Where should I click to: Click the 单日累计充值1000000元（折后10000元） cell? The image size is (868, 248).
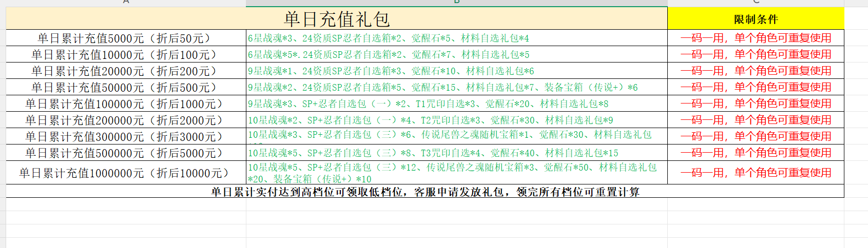(126, 173)
